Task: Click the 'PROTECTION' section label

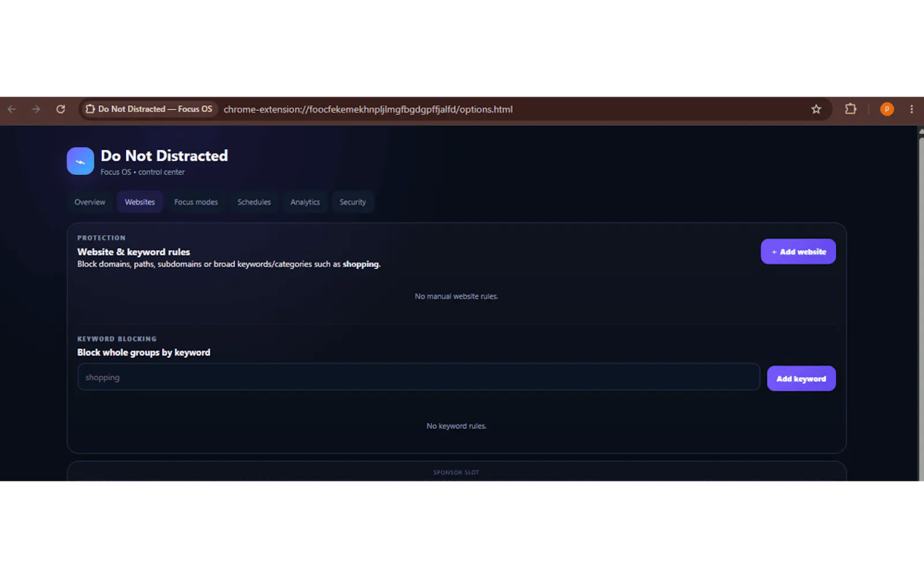Action: [x=101, y=238]
